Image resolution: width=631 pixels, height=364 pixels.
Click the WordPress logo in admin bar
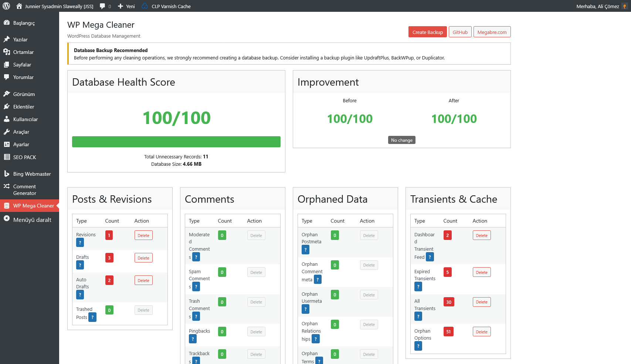pos(6,6)
